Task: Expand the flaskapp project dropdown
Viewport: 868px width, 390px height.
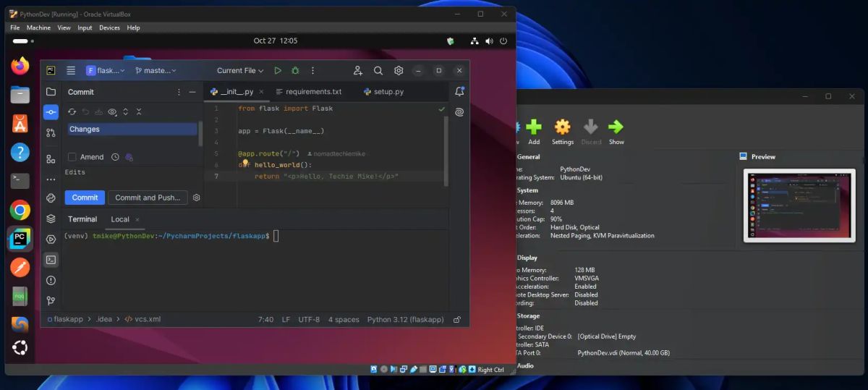Action: click(106, 70)
